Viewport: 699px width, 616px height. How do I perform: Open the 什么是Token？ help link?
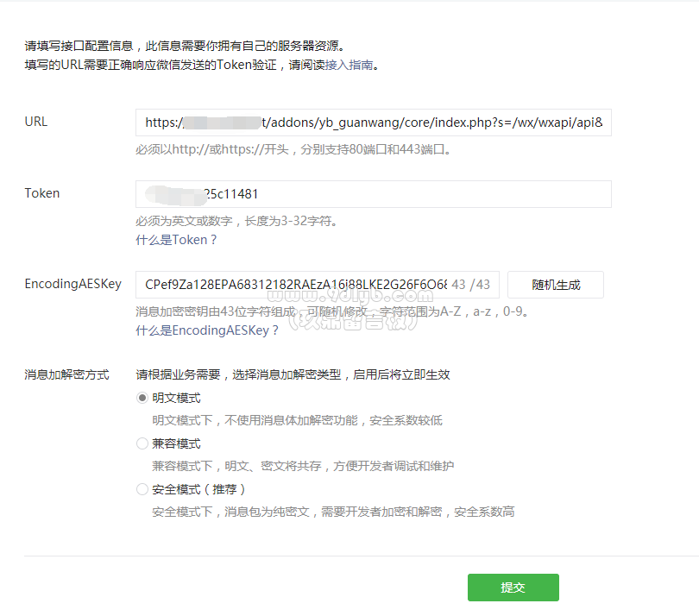coord(176,240)
